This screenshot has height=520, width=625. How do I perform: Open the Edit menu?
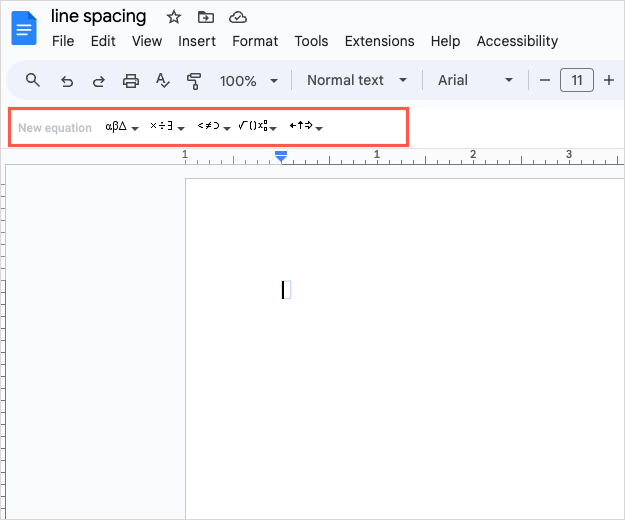pos(103,41)
